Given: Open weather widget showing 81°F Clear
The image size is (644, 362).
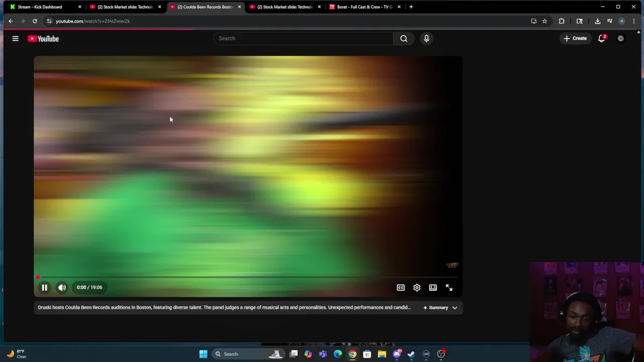Looking at the screenshot, I should [x=17, y=354].
